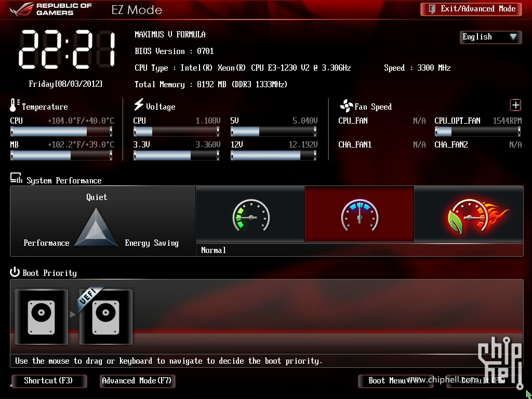Click the Boot Priority heading
The image size is (532, 399).
[x=49, y=273]
